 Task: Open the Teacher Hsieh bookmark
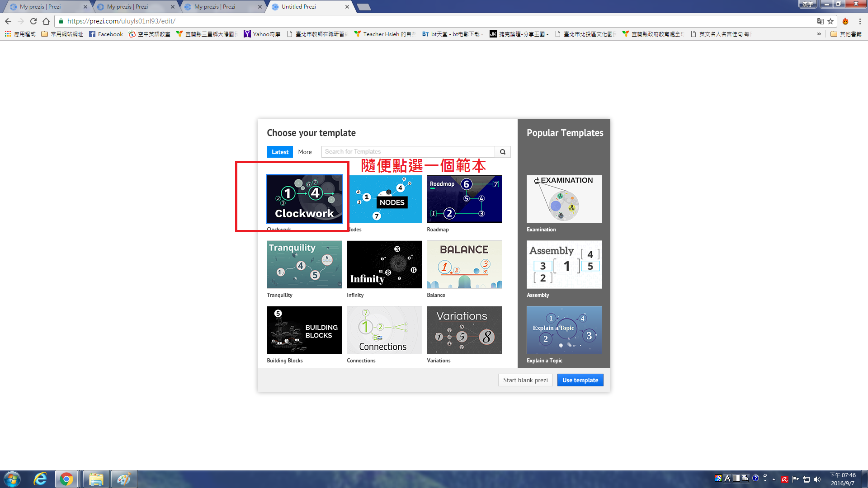384,34
